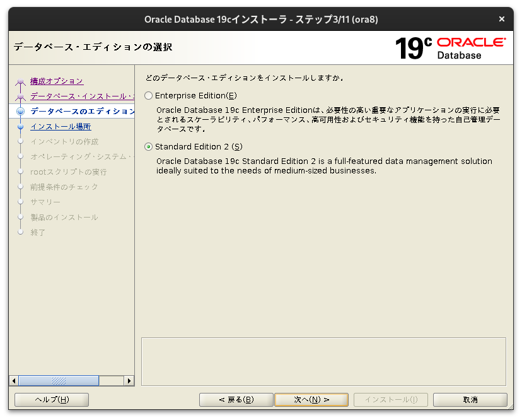
Task: Click the blue node icon beside インストール場所
Action: (21, 126)
